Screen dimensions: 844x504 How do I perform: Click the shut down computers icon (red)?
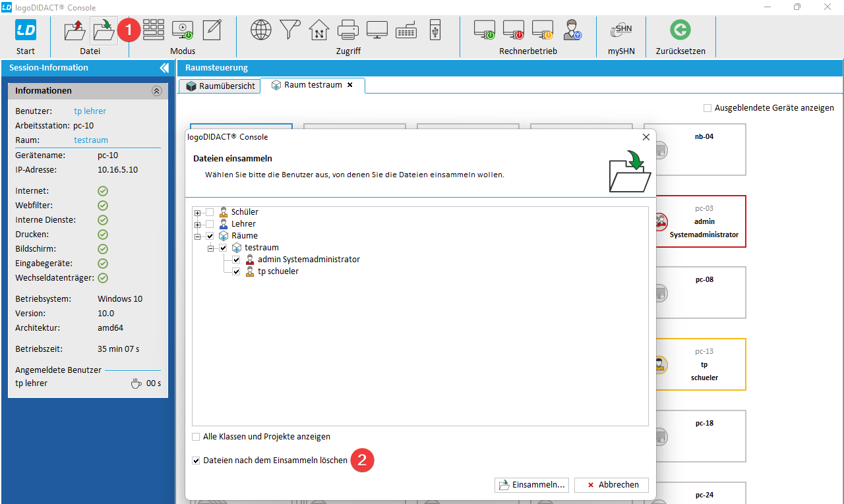(514, 30)
